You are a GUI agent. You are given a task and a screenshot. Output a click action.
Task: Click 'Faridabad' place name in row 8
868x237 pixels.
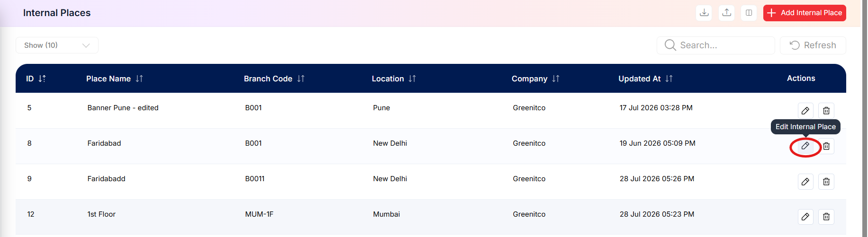coord(104,143)
